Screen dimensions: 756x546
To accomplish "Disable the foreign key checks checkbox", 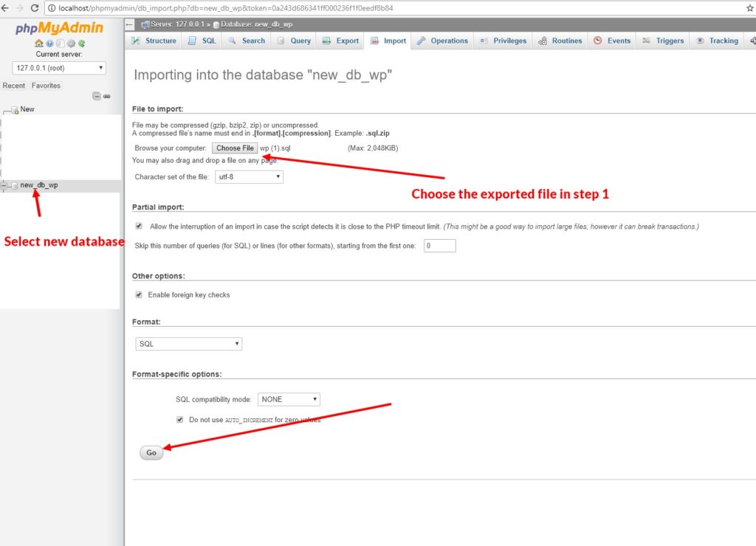I will [x=139, y=294].
